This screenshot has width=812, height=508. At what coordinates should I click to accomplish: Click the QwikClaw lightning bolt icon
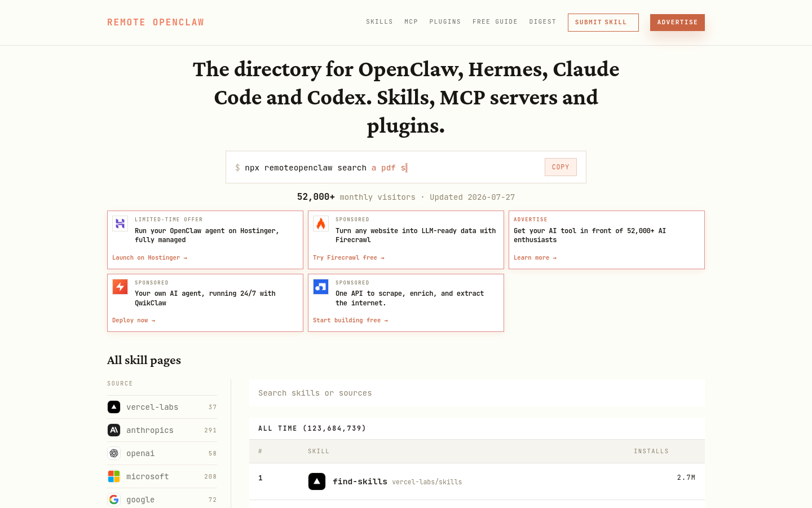120,287
